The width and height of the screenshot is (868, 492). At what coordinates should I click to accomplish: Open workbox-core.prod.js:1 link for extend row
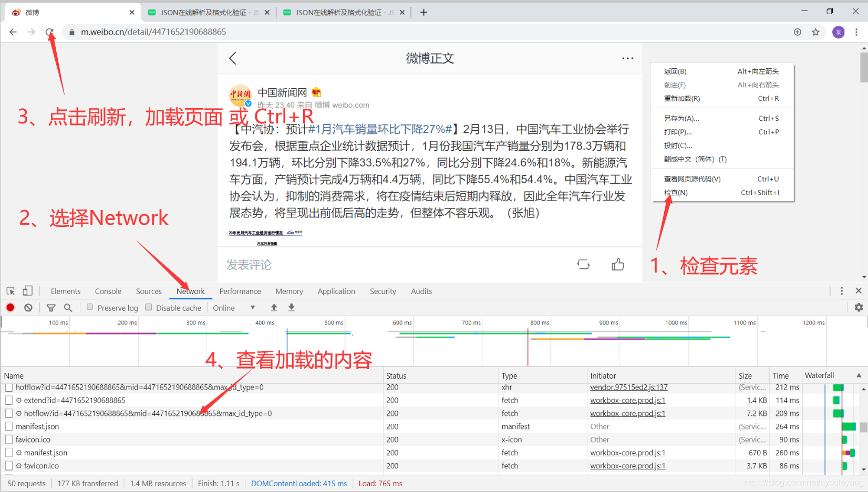[627, 400]
